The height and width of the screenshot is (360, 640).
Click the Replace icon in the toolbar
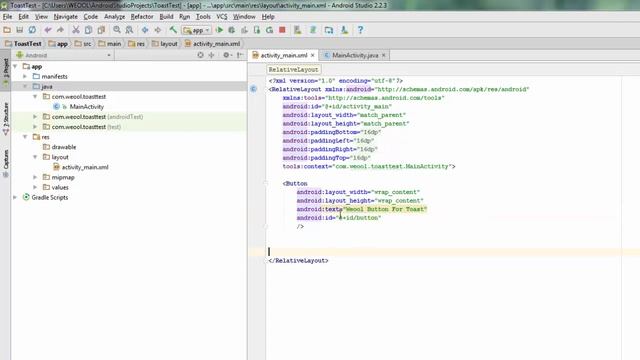point(129,30)
